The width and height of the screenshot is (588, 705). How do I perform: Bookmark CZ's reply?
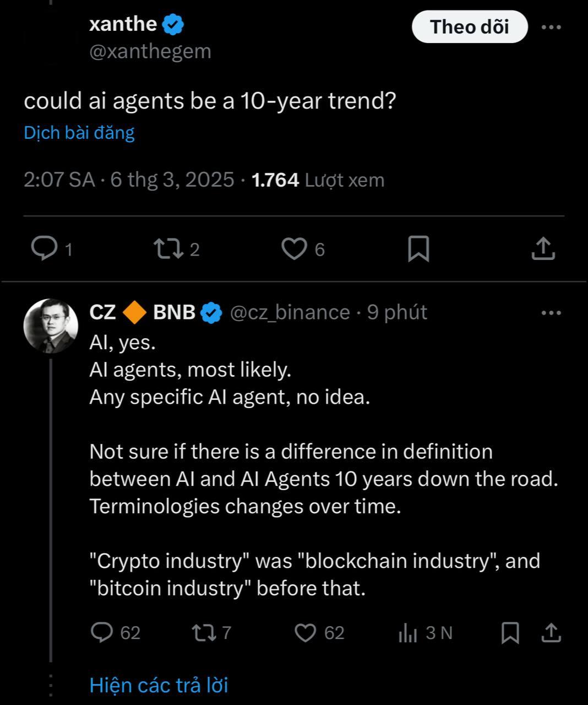point(510,632)
